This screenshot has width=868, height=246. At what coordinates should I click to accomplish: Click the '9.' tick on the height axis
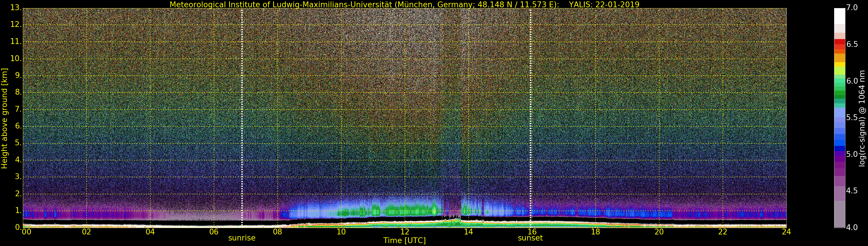18,76
